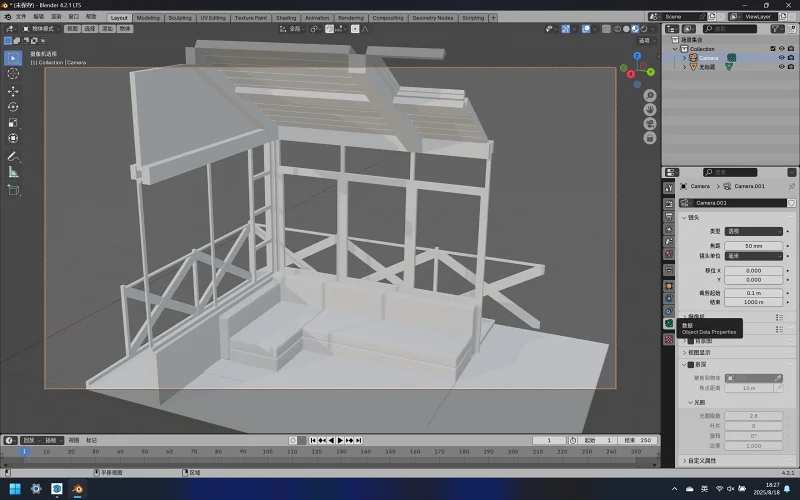Screen dimensions: 800x500
Task: Click frame 100 on the timeline
Action: coord(267,452)
